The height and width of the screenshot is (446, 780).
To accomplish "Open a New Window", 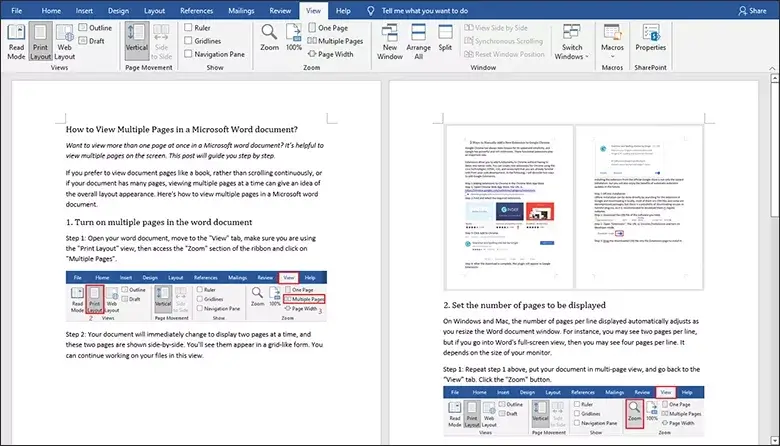I will point(390,42).
